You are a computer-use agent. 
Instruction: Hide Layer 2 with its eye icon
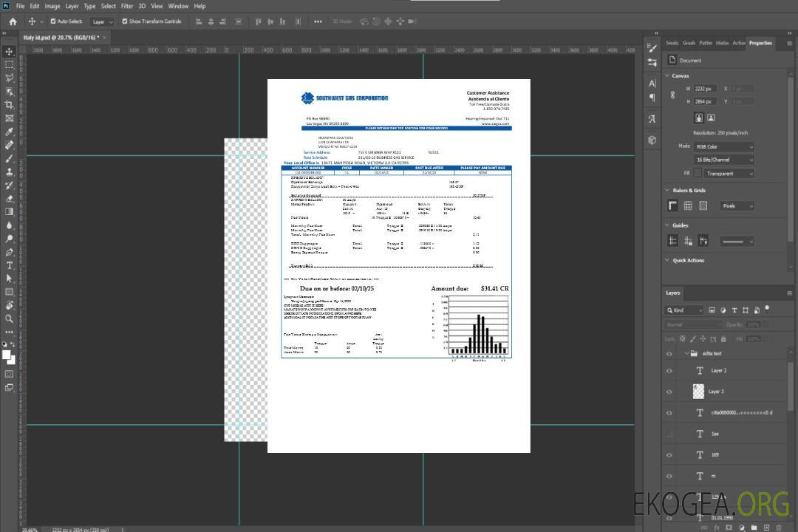669,371
